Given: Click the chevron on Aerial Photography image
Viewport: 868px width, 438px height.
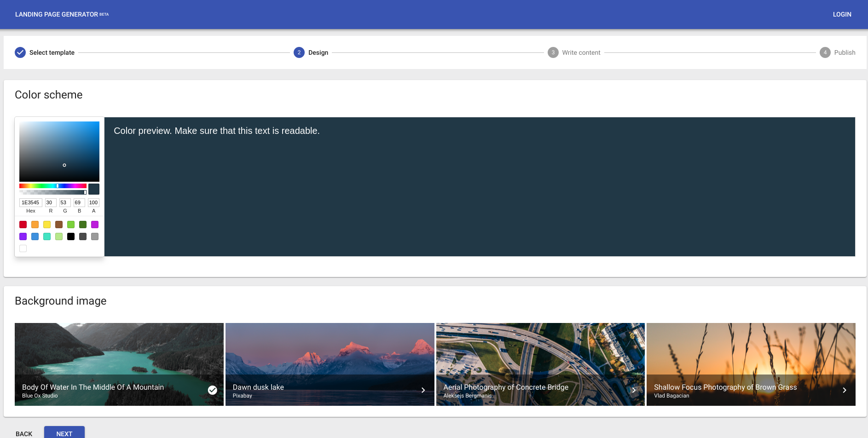Looking at the screenshot, I should (x=634, y=390).
